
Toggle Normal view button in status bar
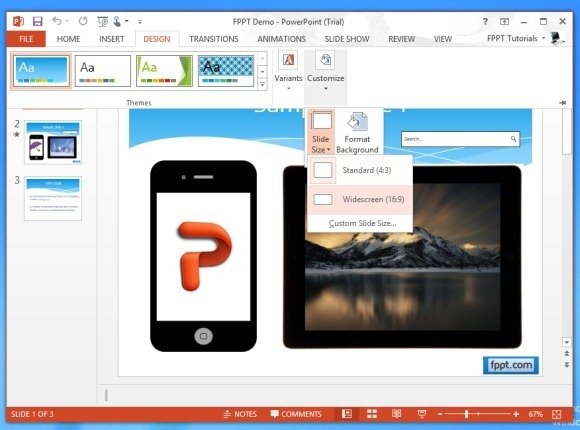347,414
